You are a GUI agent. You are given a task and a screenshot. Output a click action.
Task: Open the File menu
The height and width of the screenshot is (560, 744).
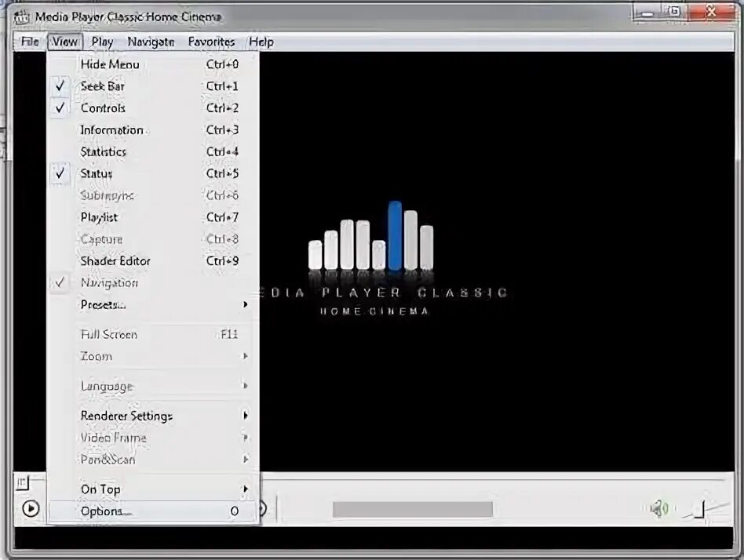click(x=30, y=42)
